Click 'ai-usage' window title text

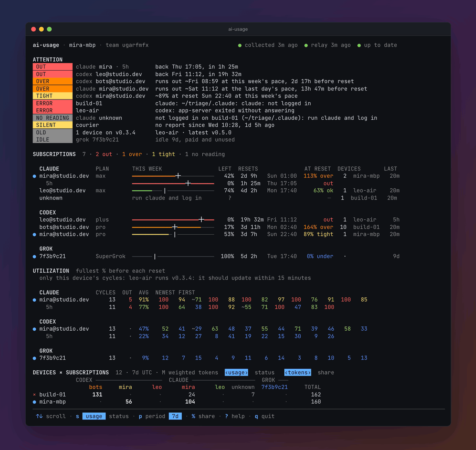tap(238, 29)
